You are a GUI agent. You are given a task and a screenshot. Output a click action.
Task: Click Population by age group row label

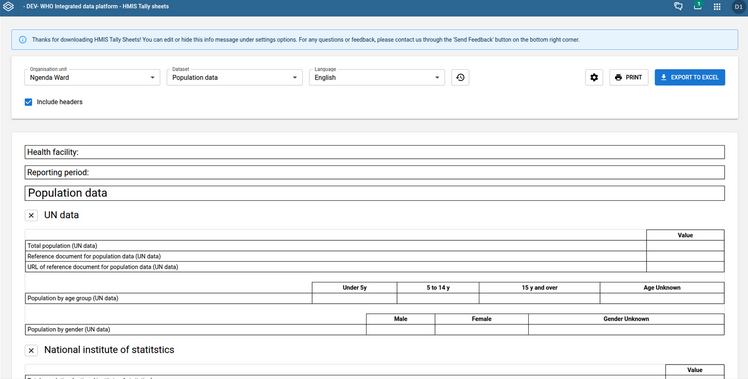pyautogui.click(x=73, y=298)
